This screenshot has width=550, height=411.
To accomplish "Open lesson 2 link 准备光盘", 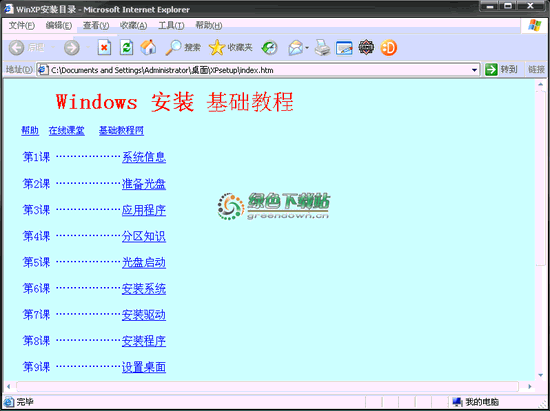I will point(144,184).
